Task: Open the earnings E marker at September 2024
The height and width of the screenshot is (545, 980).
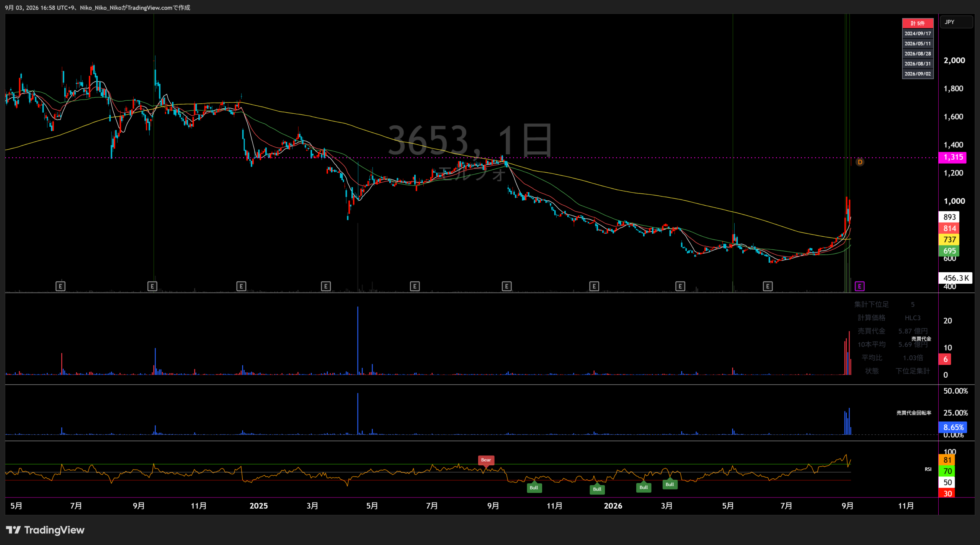Action: (x=152, y=286)
